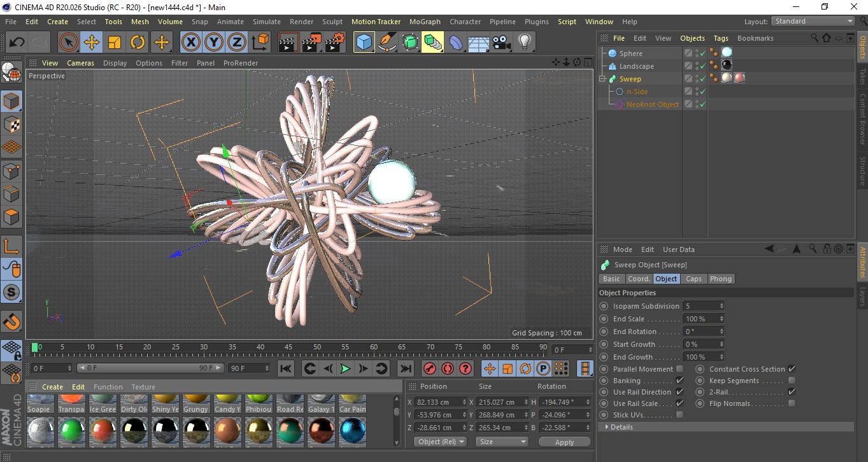Viewport: 868px width, 462px height.
Task: Select the Move tool in toolbar
Action: point(91,43)
